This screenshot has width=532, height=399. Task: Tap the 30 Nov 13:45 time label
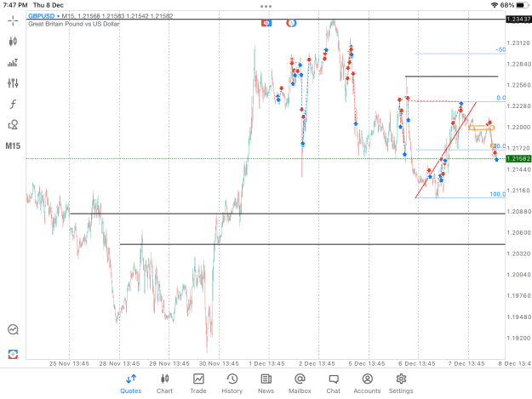pyautogui.click(x=219, y=363)
